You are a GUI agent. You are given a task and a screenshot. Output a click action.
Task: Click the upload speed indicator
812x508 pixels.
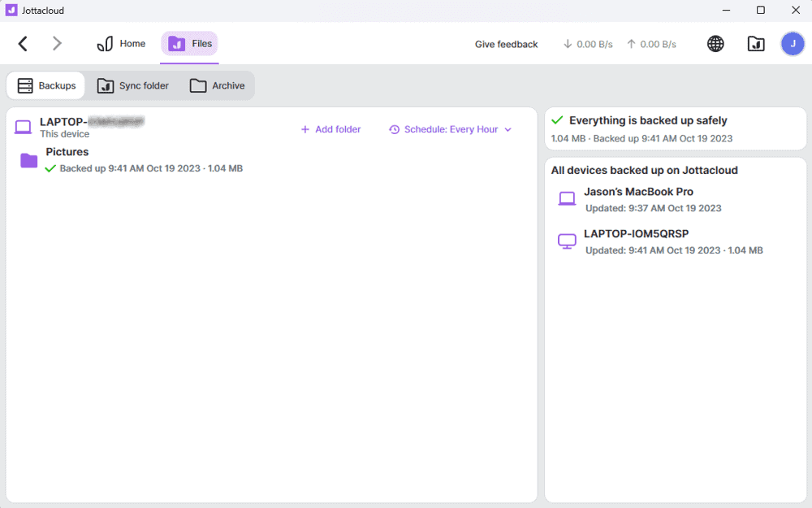click(x=651, y=44)
